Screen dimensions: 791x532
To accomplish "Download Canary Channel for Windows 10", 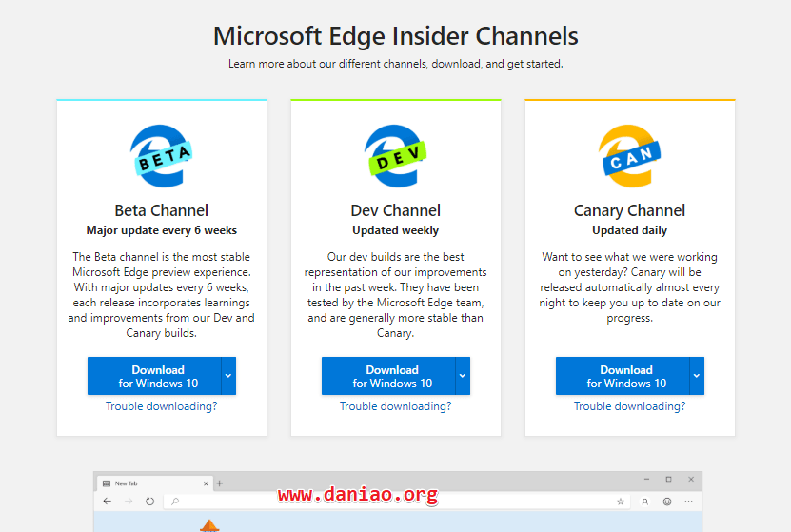I will coord(623,376).
